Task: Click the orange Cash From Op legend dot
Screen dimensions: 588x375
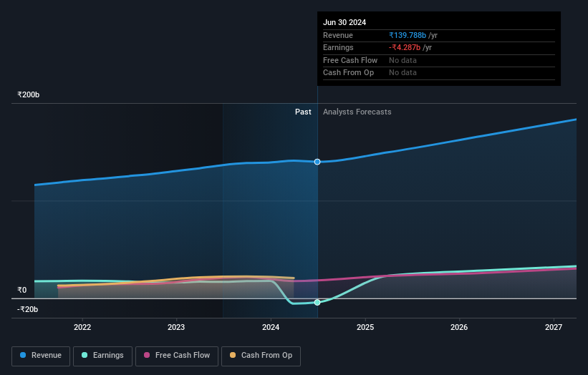Action: (x=233, y=355)
